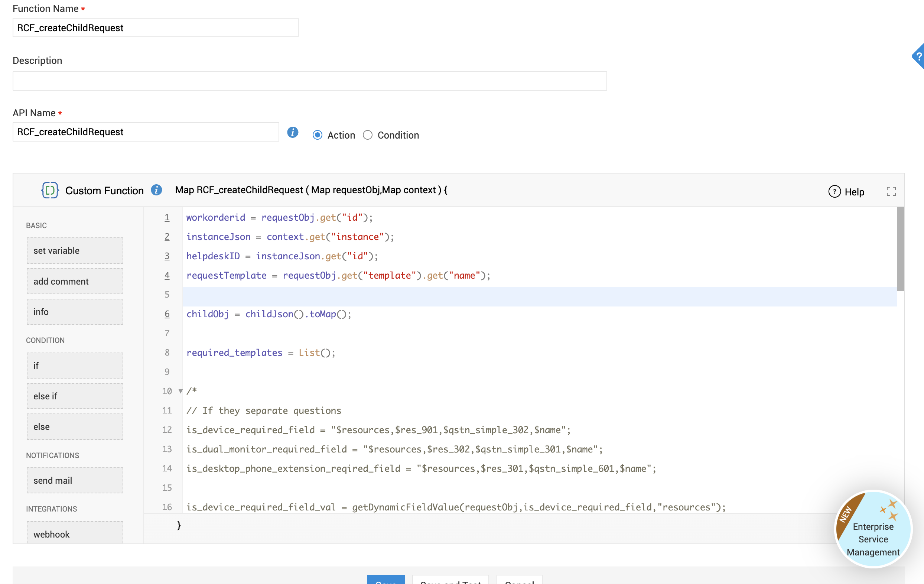Screen dimensions: 924x584
Task: Click the Save button
Action: (x=385, y=580)
